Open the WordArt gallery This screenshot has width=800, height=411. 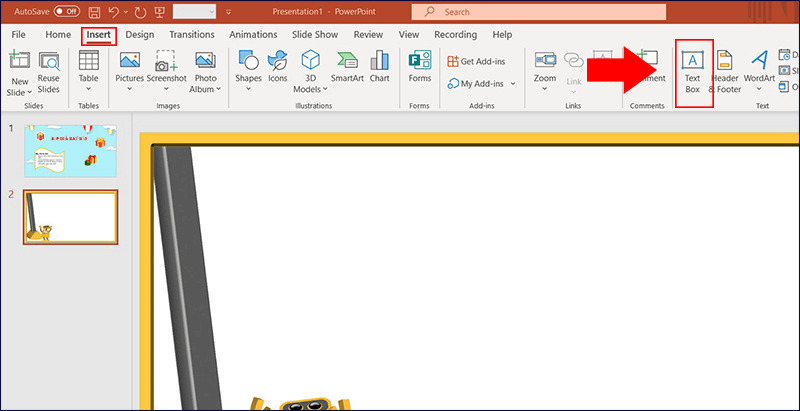pyautogui.click(x=759, y=70)
